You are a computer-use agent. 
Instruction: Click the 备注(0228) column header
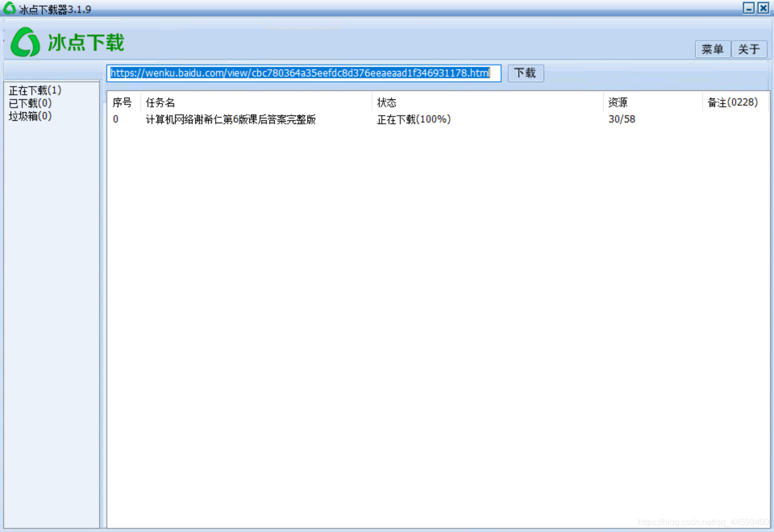coord(735,102)
